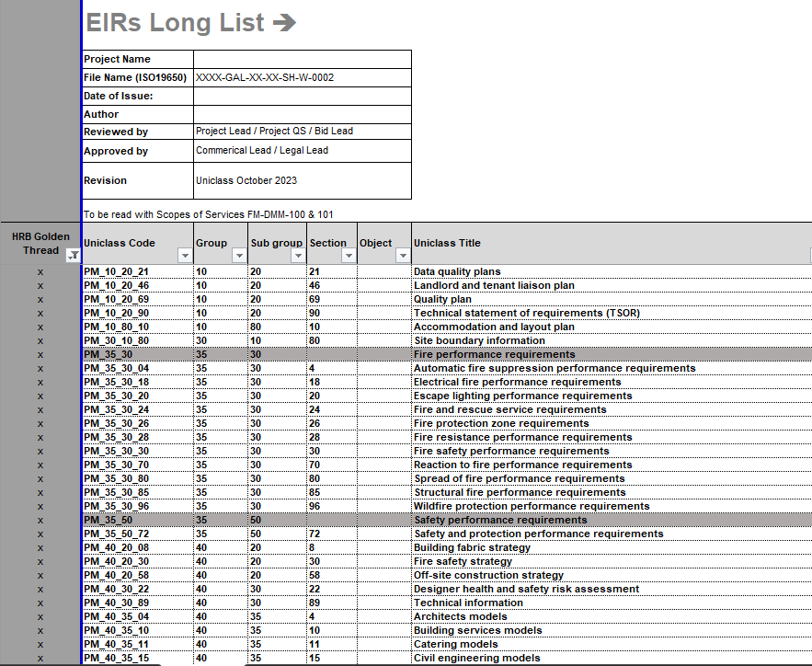Image resolution: width=812 pixels, height=666 pixels.
Task: Click the EIRs Long List arrow icon
Action: 284,22
